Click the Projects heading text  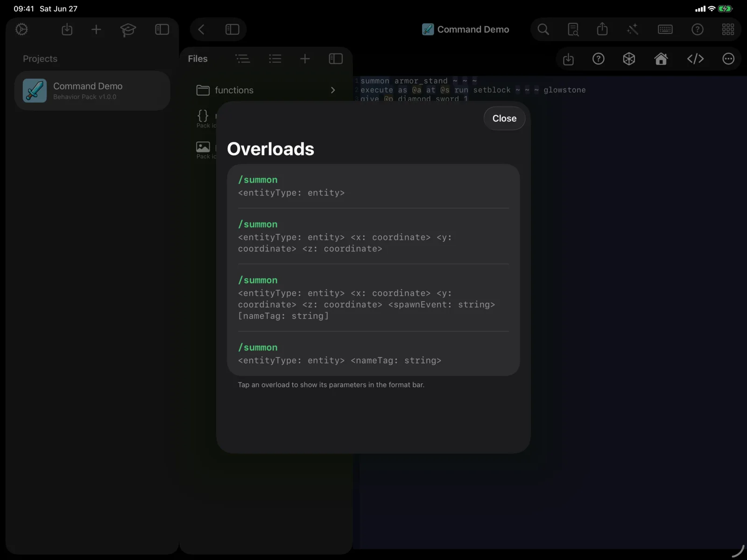tap(40, 59)
